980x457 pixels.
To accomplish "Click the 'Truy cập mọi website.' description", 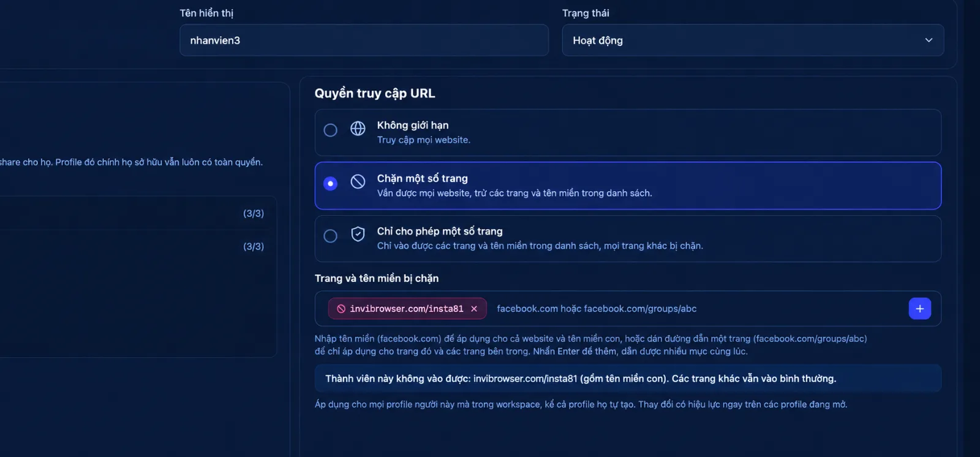I will click(424, 140).
